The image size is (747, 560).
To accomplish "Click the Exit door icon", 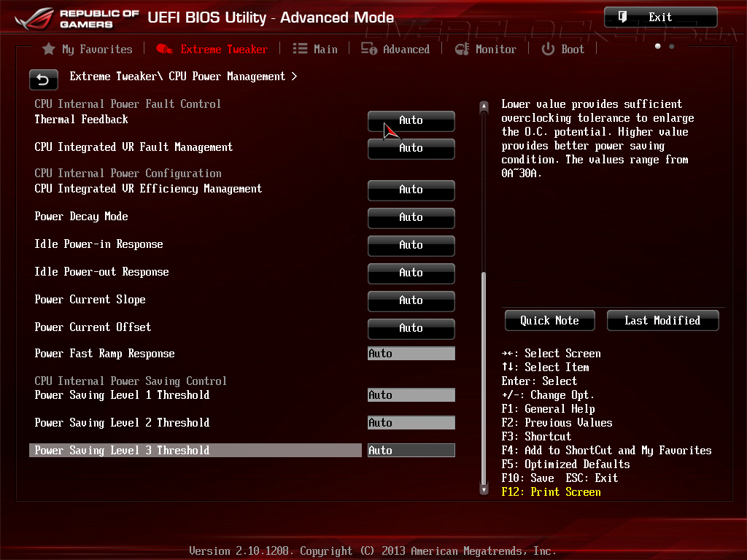I will [x=622, y=17].
